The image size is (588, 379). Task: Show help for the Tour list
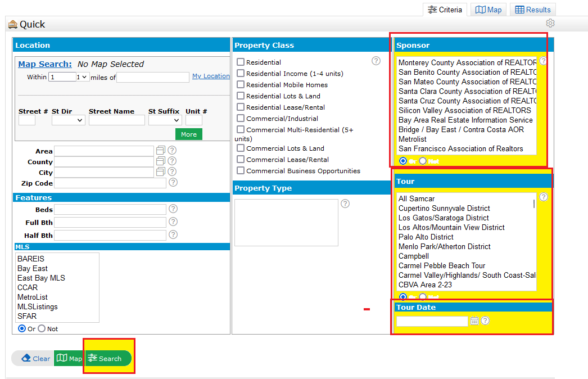click(x=544, y=197)
